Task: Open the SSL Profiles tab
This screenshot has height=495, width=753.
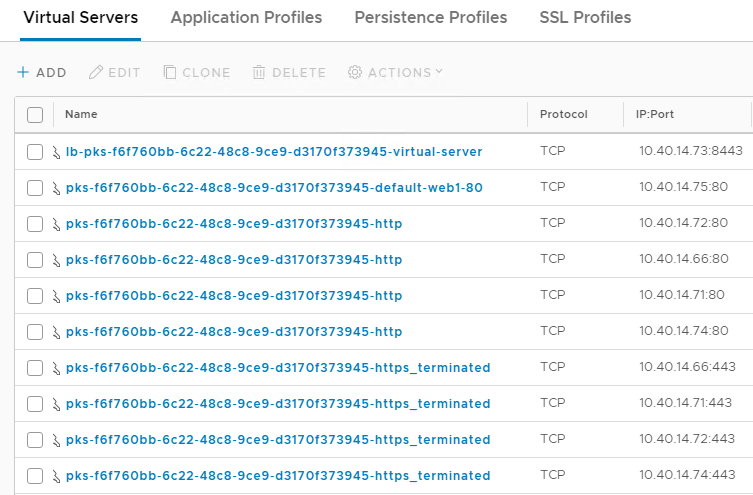Action: point(585,18)
